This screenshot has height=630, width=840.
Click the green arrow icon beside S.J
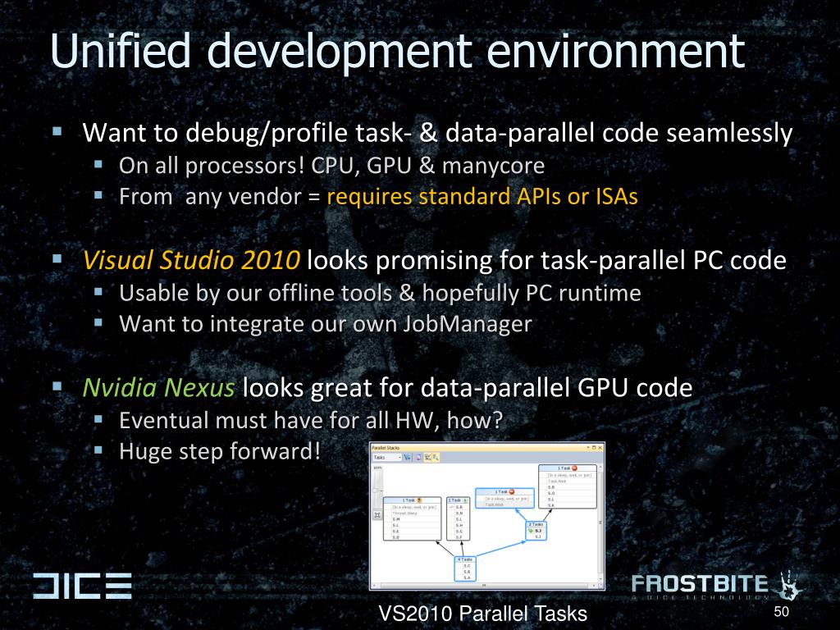(531, 531)
